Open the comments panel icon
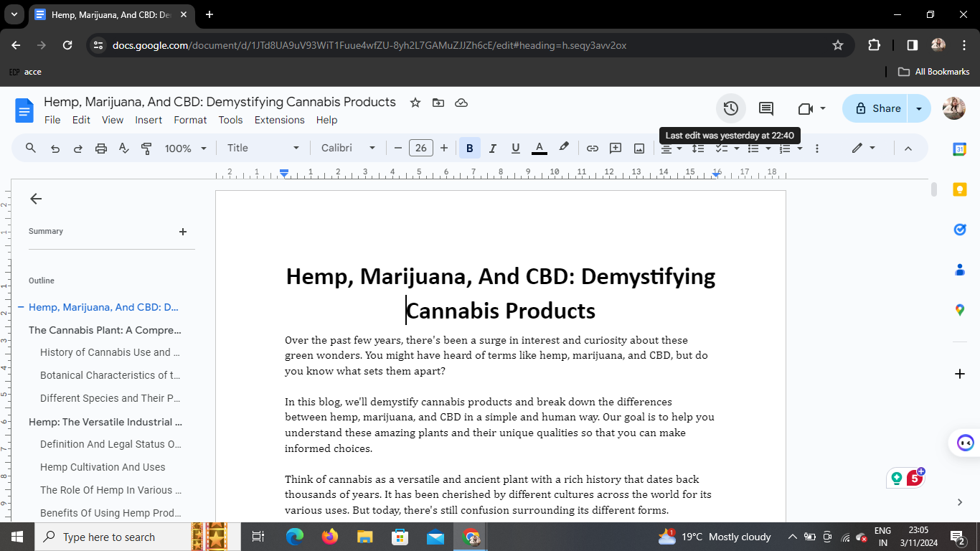The width and height of the screenshot is (980, 551). [766, 108]
